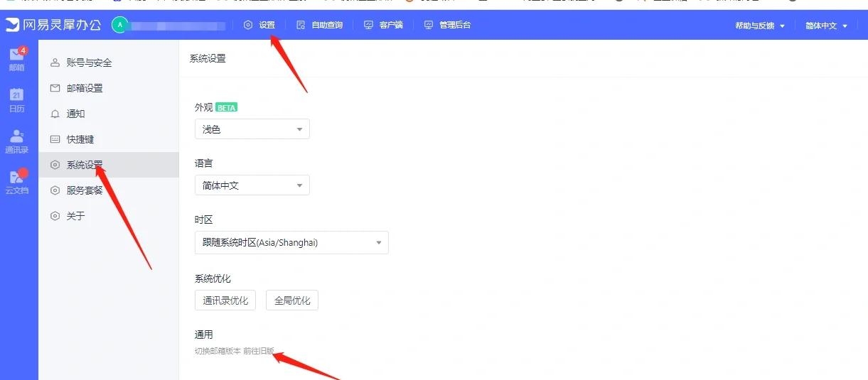
Task: Open the 通讯录 contacts sidebar icon
Action: click(16, 142)
